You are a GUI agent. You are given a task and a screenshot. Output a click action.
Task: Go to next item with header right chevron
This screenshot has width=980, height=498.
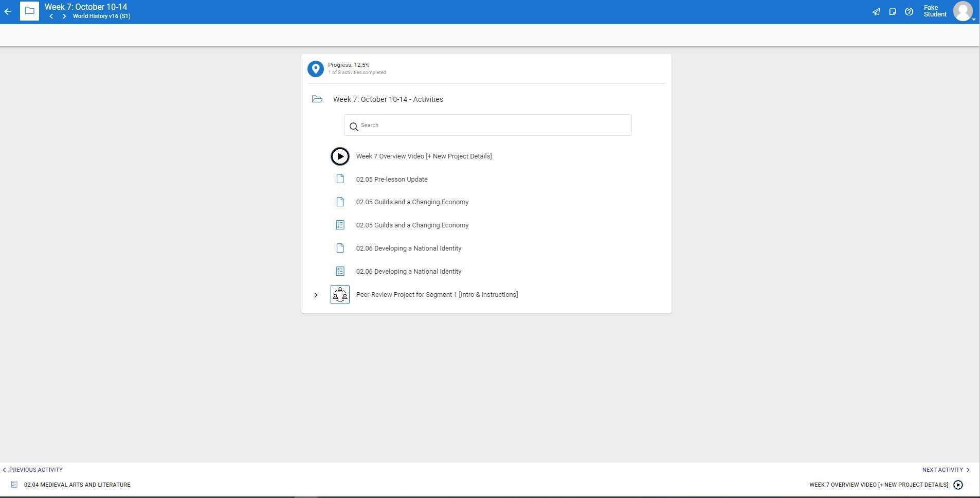(64, 16)
